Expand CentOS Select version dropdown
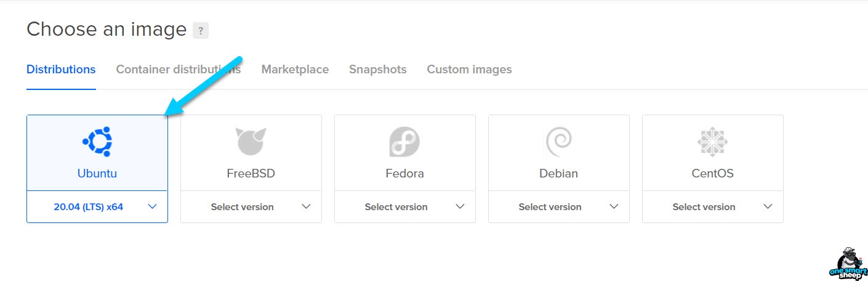Image resolution: width=868 pixels, height=281 pixels. pos(713,207)
